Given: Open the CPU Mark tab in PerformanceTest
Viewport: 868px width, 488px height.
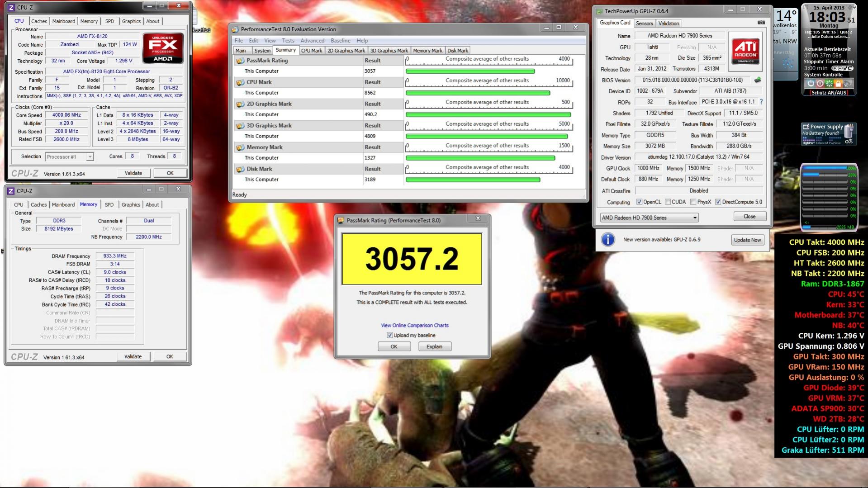Looking at the screenshot, I should point(312,51).
